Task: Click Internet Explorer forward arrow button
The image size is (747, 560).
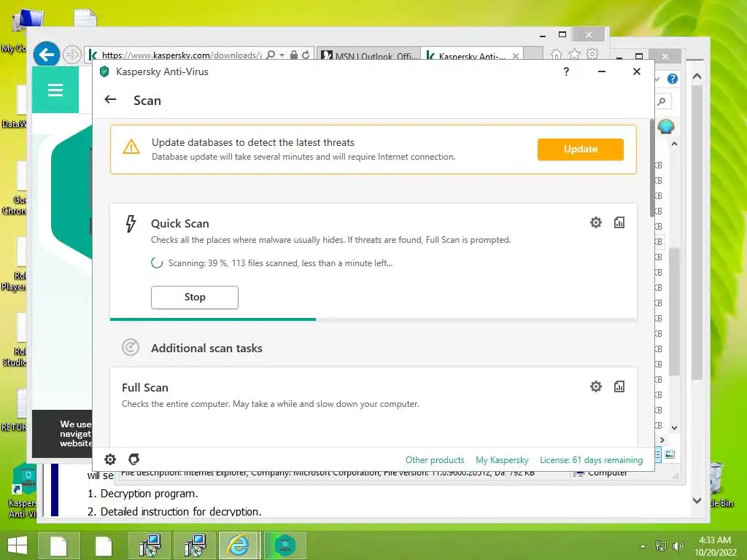Action: coord(72,55)
